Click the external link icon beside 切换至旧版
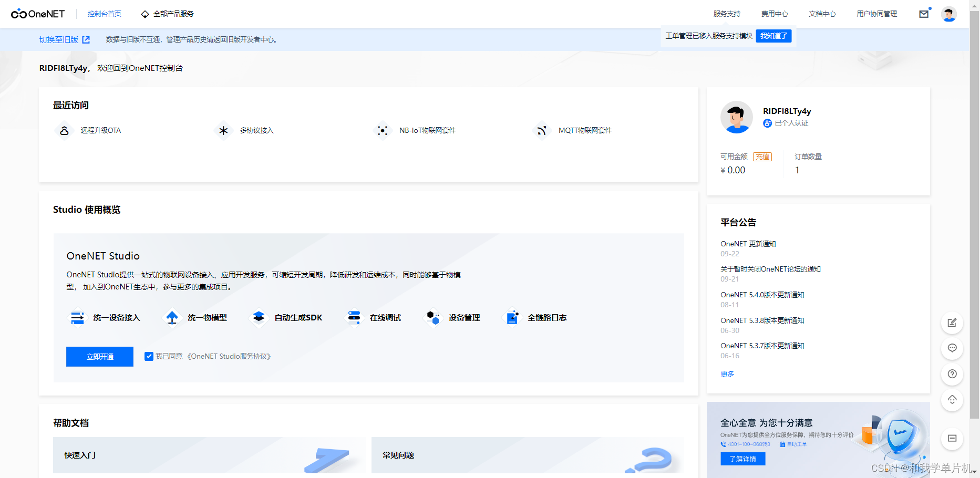This screenshot has height=478, width=980. [x=86, y=40]
